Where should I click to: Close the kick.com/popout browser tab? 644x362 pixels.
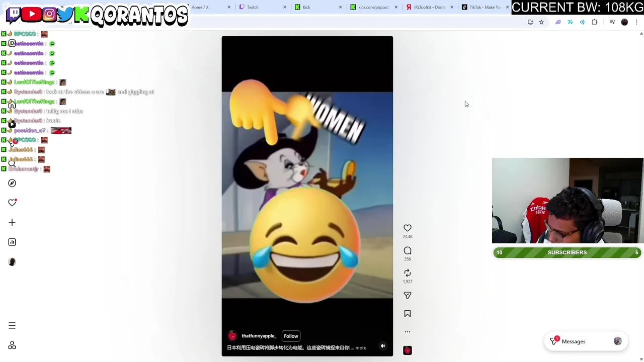coord(396,7)
